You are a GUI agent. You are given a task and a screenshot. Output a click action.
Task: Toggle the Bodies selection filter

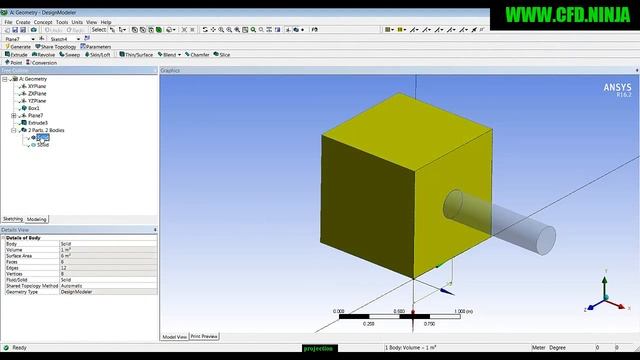(159, 30)
